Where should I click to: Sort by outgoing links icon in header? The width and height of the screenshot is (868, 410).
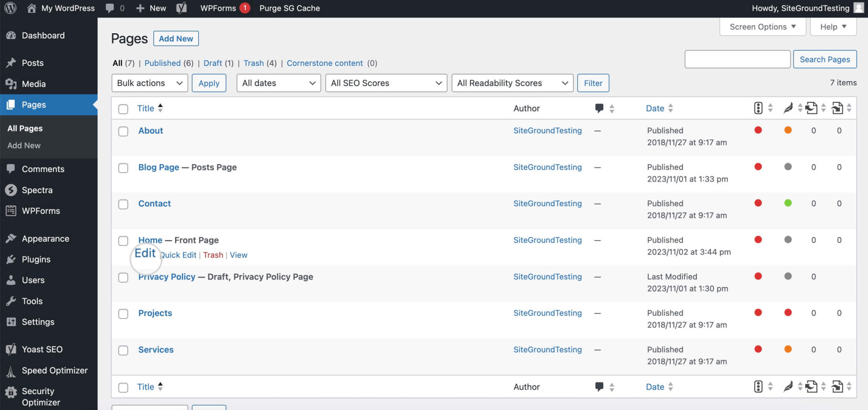click(812, 108)
